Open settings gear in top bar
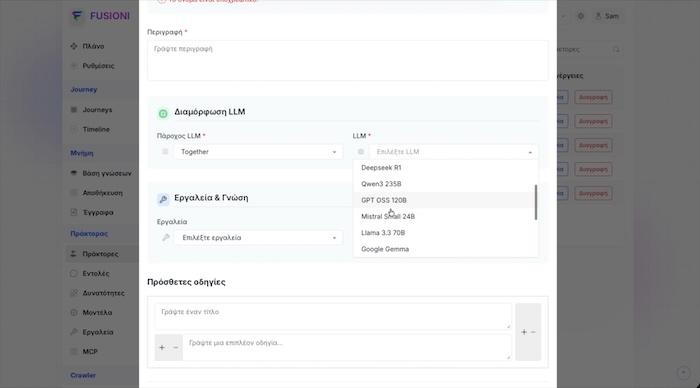700x388 pixels. (580, 16)
